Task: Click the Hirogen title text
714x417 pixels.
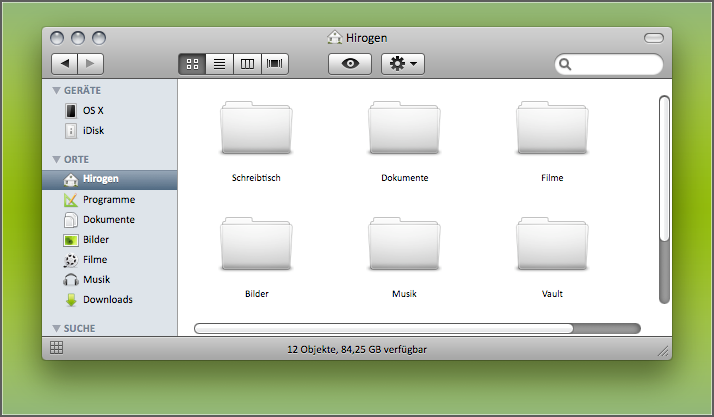Action: [367, 38]
